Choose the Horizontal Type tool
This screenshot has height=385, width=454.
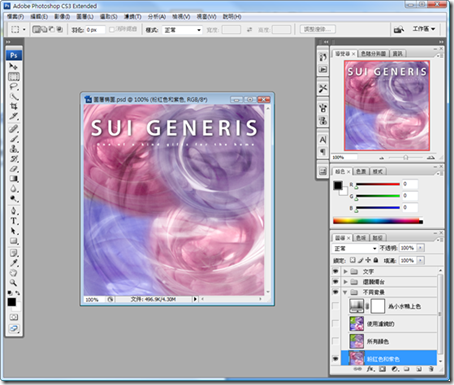[14, 221]
